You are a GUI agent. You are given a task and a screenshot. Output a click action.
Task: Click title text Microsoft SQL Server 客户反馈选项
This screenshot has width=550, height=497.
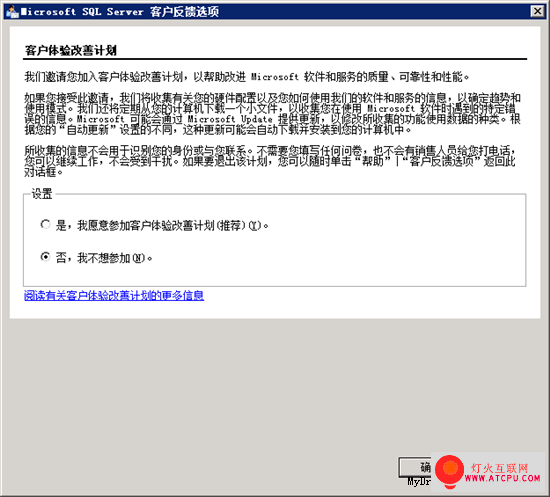click(x=120, y=12)
